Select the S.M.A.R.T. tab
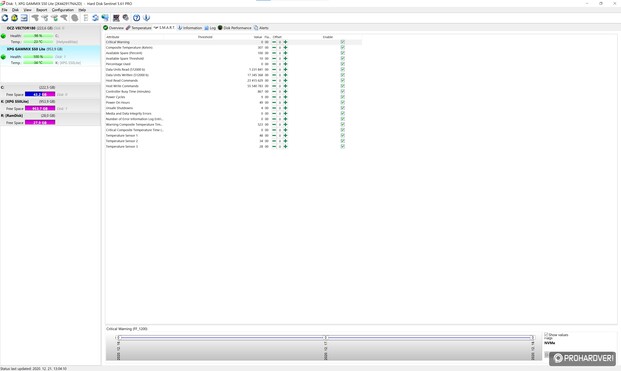 (x=164, y=28)
